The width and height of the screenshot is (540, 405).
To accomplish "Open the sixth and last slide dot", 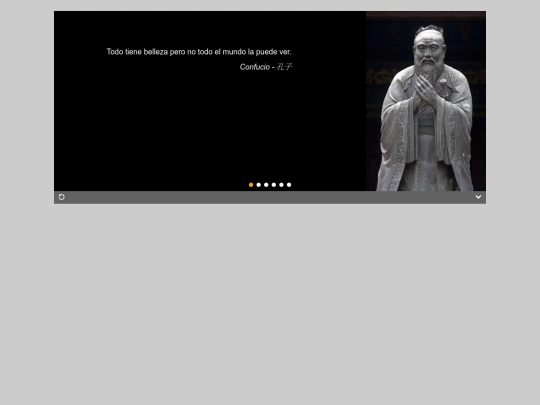I will pyautogui.click(x=289, y=185).
